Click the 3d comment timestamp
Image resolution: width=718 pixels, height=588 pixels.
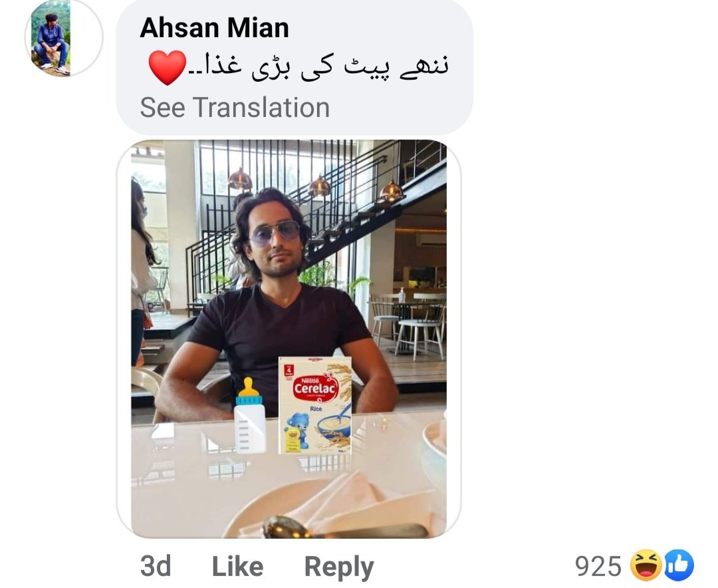point(155,567)
